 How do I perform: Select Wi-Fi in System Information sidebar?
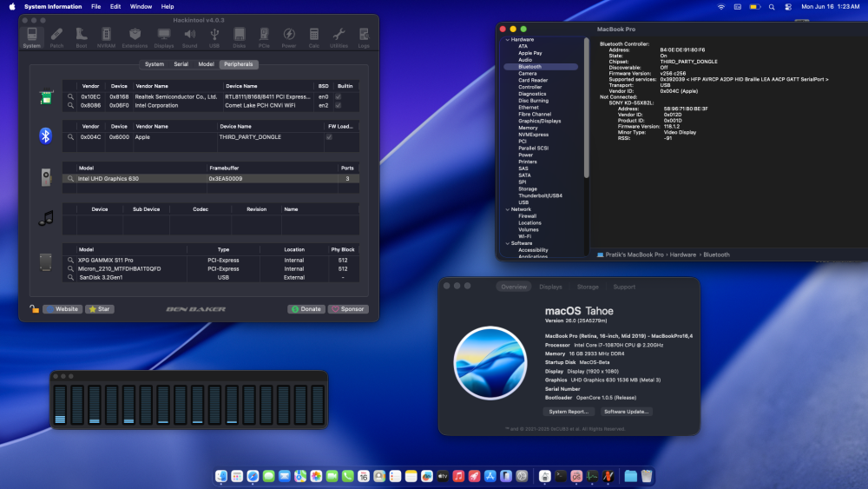pos(525,236)
